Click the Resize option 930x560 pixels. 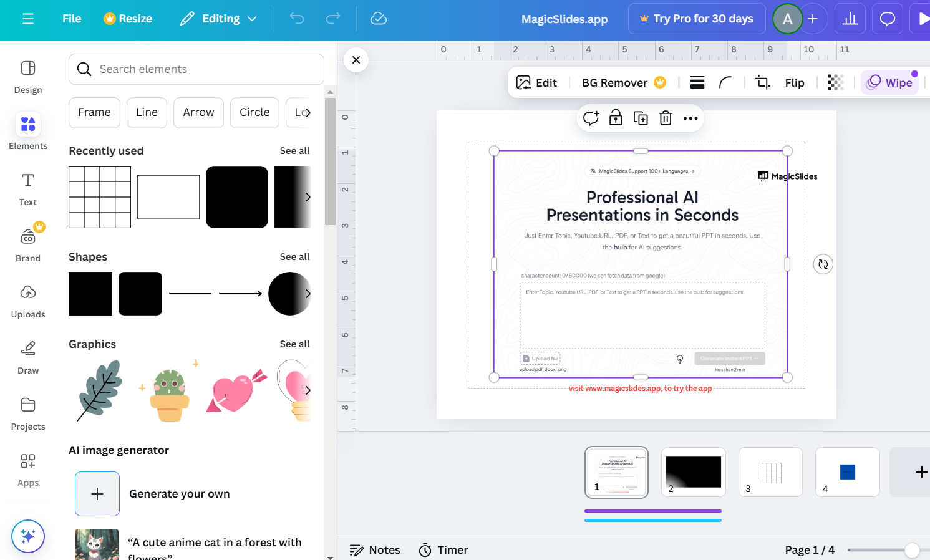(x=128, y=19)
